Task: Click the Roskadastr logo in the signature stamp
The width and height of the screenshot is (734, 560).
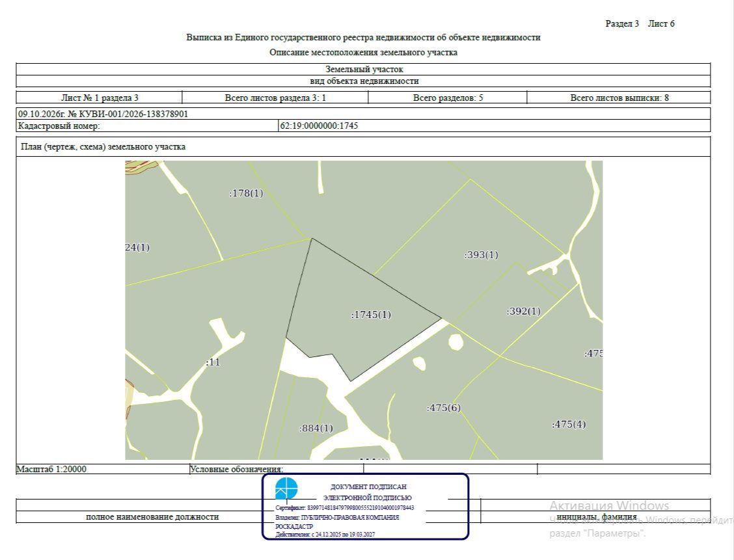Action: point(286,489)
